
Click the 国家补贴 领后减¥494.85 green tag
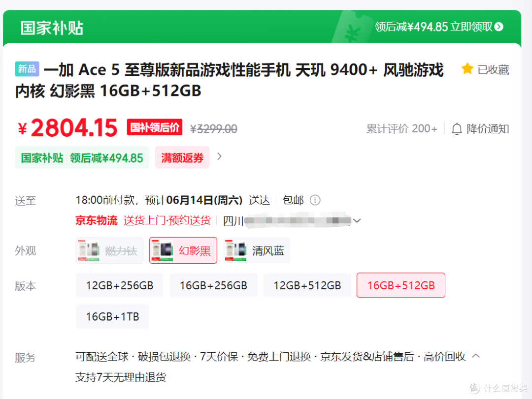[82, 157]
